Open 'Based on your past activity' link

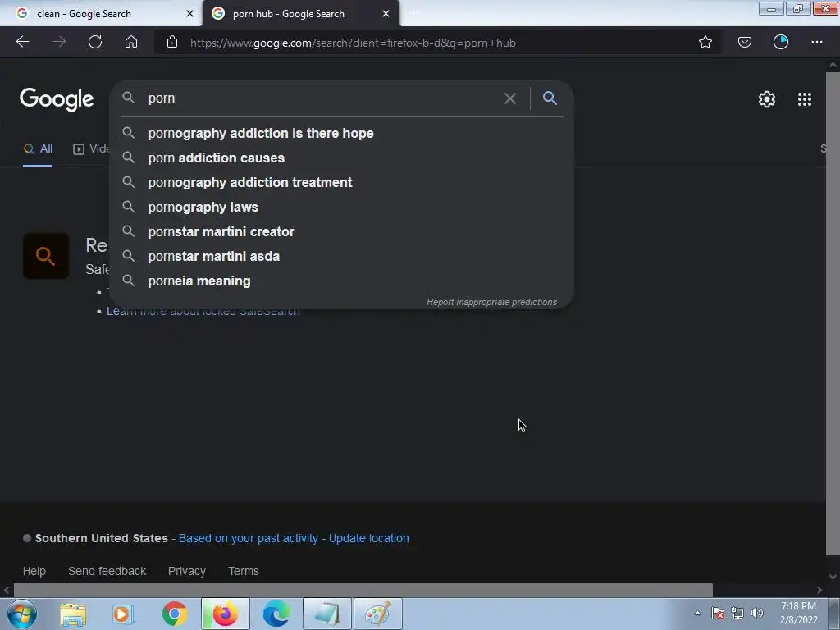coord(248,538)
